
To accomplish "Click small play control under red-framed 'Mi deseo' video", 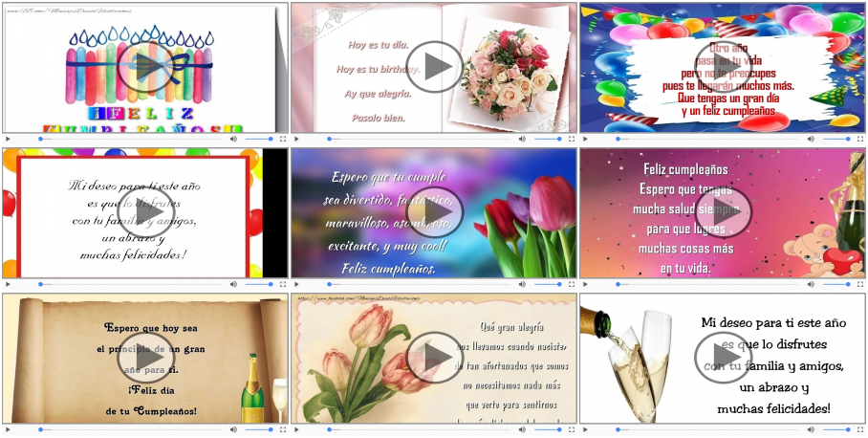I will tap(9, 284).
